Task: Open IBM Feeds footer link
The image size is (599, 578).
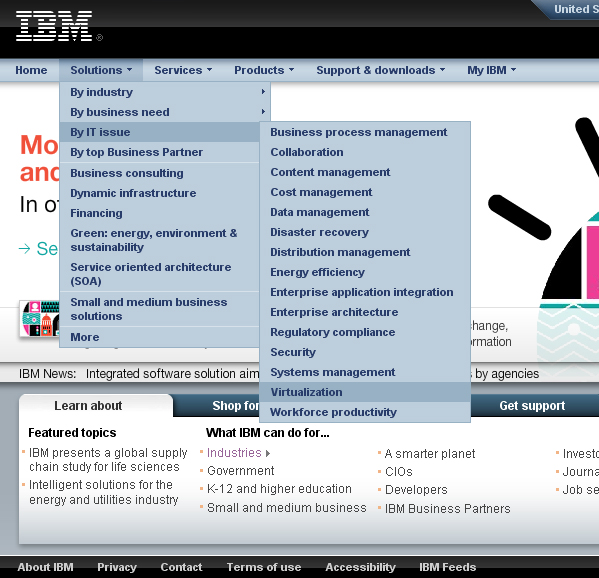Action: 447,567
